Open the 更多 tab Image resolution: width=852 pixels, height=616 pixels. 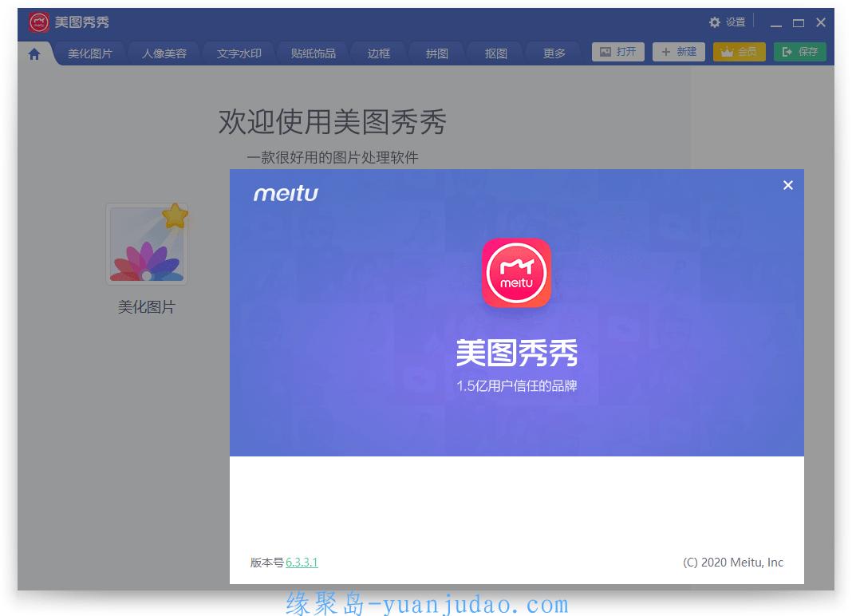point(554,53)
